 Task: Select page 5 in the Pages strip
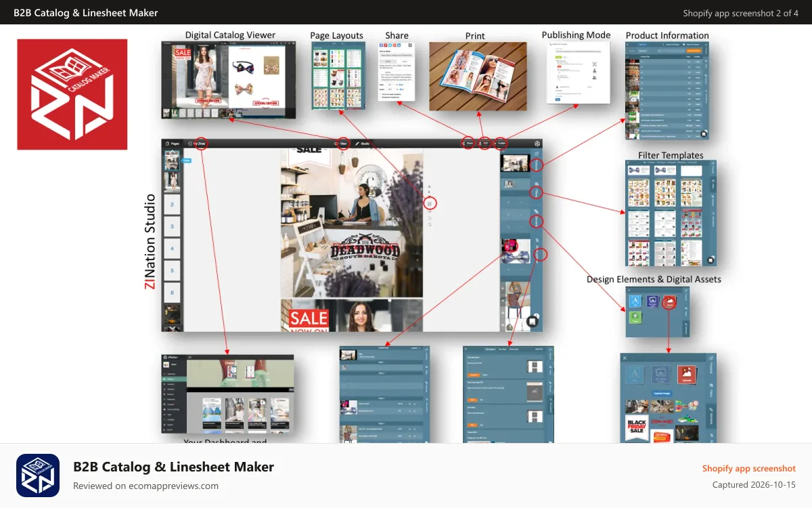(x=172, y=271)
